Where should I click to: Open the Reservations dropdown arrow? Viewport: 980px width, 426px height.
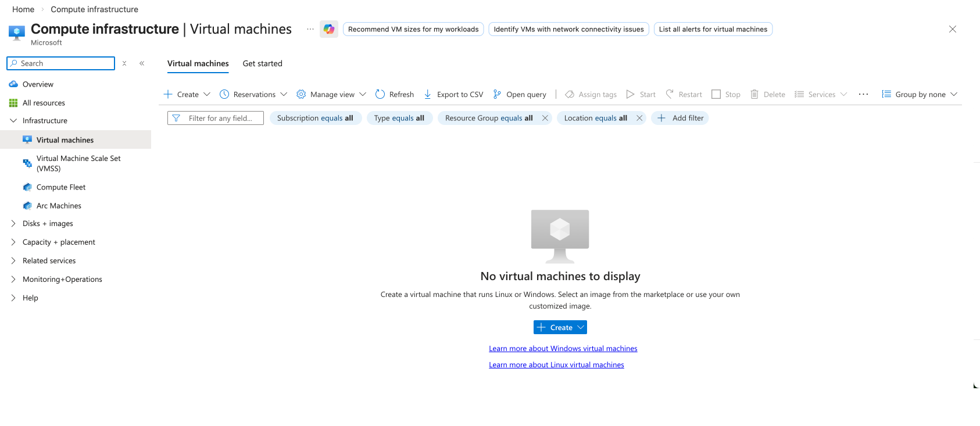point(284,94)
